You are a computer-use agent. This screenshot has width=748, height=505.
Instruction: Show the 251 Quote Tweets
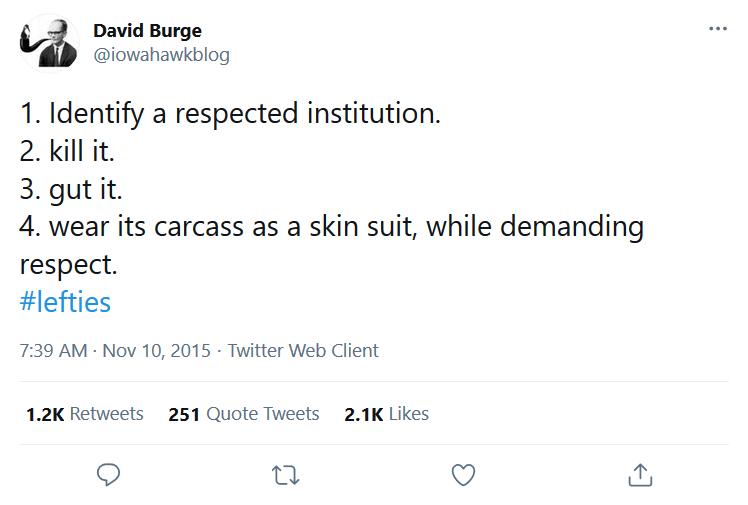coord(244,414)
